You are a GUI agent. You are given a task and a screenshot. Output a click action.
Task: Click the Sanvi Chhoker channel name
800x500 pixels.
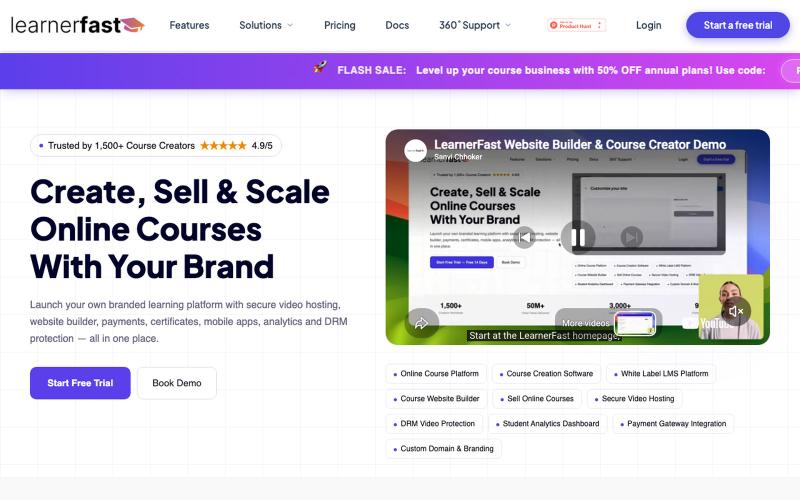tap(458, 157)
